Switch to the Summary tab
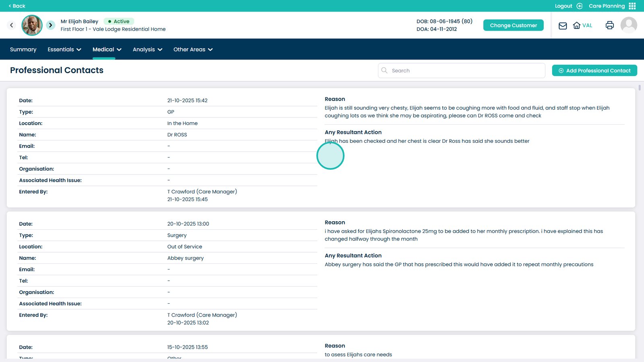The width and height of the screenshot is (644, 362). pyautogui.click(x=23, y=49)
